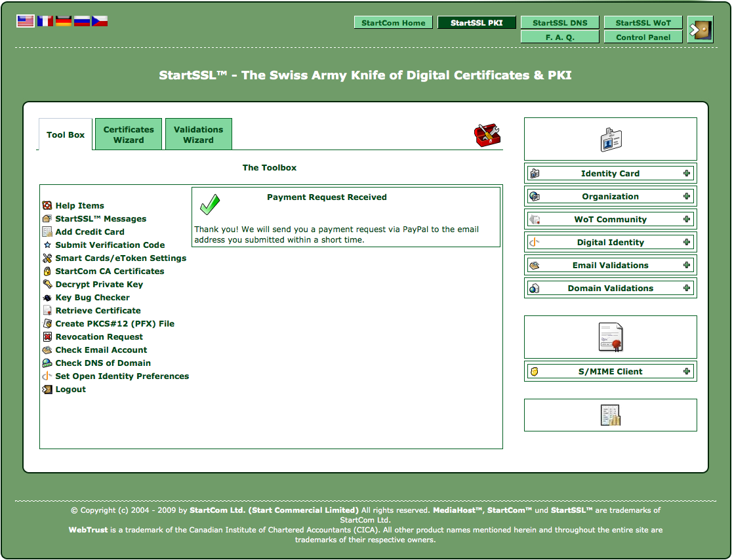This screenshot has width=732, height=560.
Task: Open StartSSL WoT navigation item
Action: coord(643,22)
